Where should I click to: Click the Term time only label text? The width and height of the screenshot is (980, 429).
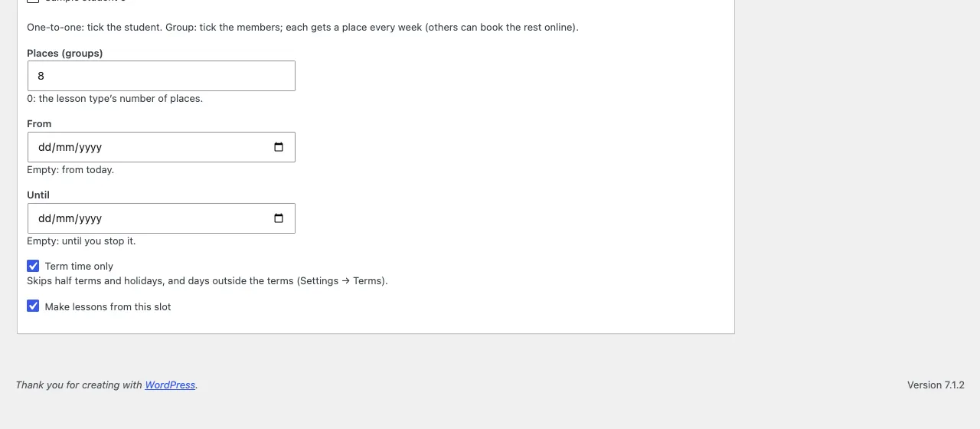(x=79, y=266)
